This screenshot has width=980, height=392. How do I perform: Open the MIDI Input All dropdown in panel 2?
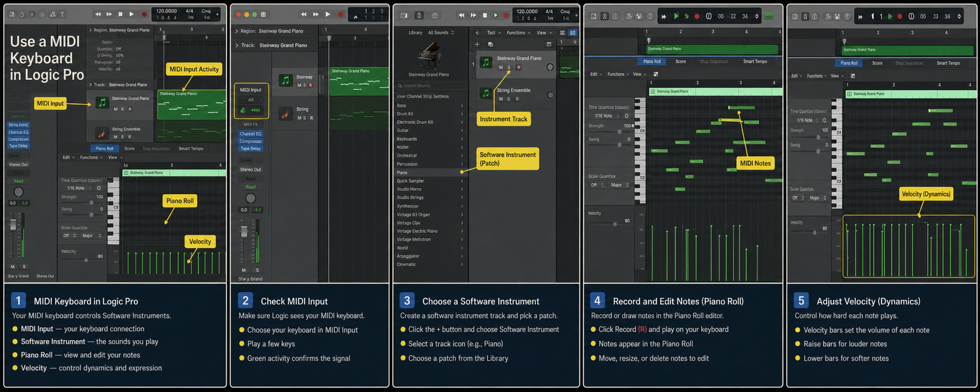(x=251, y=99)
